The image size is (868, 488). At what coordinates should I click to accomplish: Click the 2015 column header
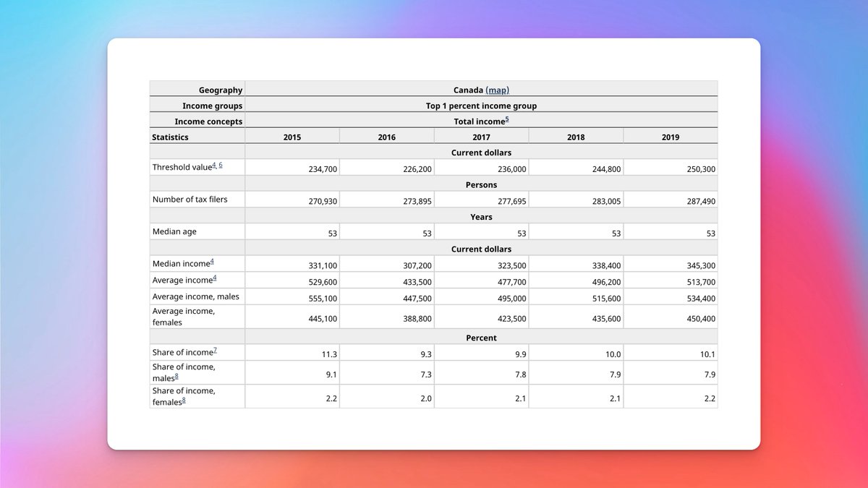coord(292,137)
